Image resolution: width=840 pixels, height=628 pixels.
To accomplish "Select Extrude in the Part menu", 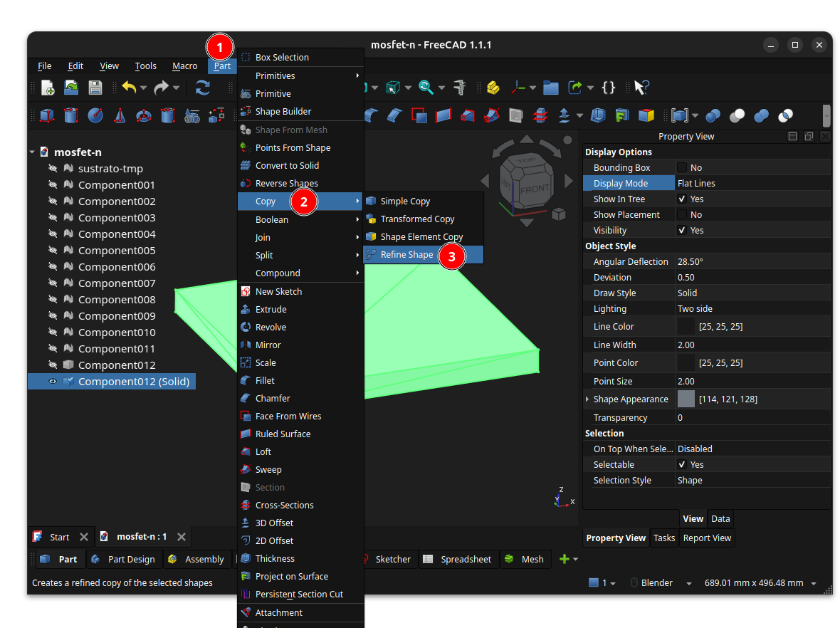I will coord(300,309).
